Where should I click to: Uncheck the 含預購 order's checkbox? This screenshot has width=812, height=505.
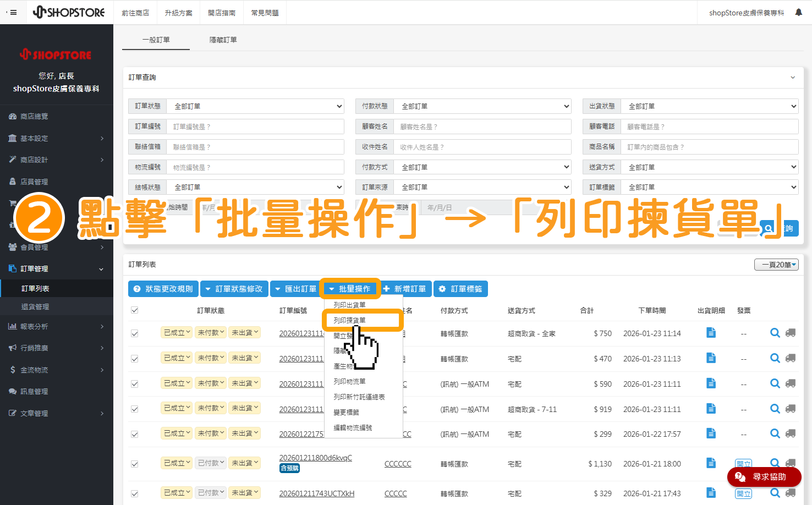click(x=134, y=463)
